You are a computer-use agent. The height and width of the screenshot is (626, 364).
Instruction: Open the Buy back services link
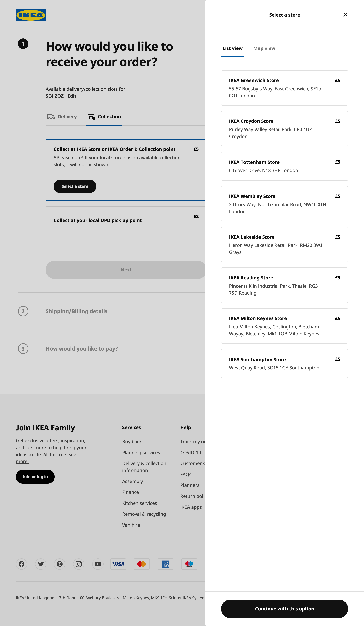(132, 441)
